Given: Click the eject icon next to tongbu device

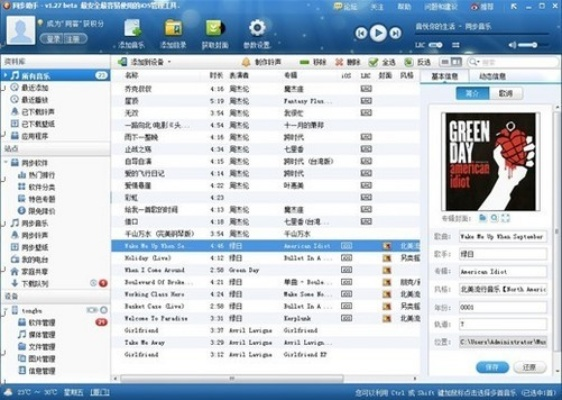Looking at the screenshot, I should pos(104,310).
